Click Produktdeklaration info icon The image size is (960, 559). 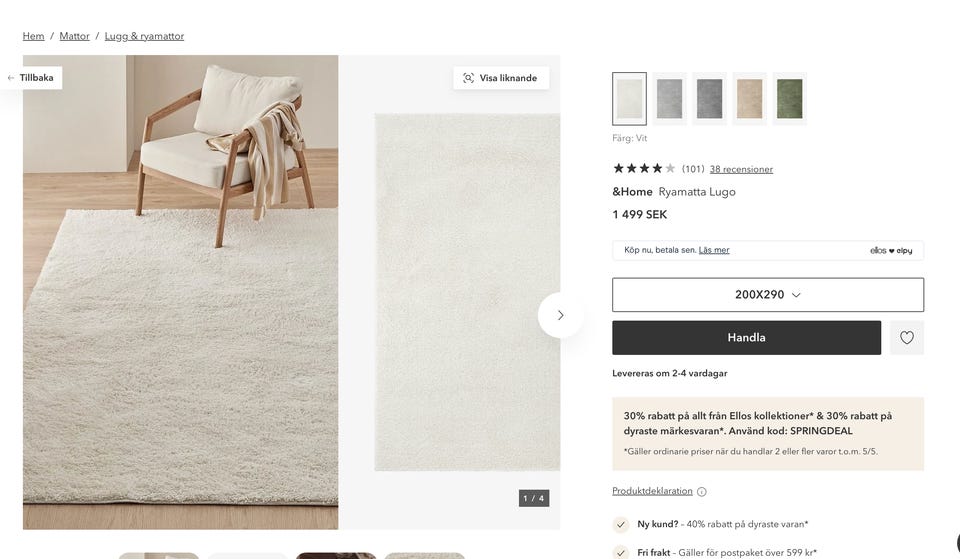pyautogui.click(x=702, y=492)
